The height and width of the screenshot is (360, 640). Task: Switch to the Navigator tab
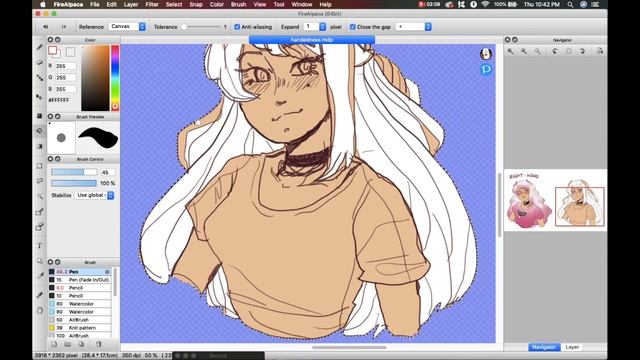click(544, 347)
